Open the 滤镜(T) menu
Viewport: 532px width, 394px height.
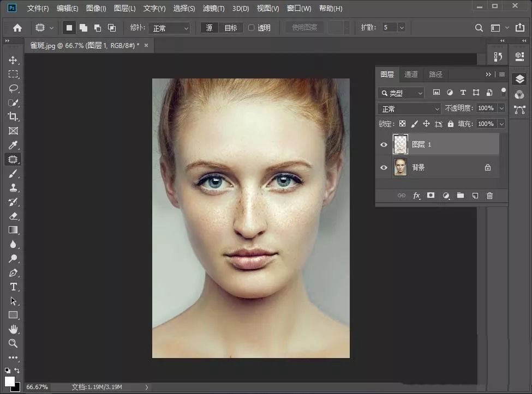[213, 9]
